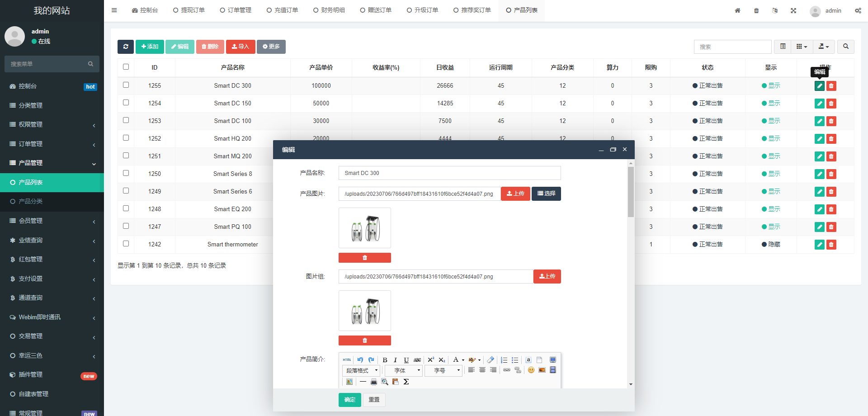
Task: Click the delete icon for product 1254
Action: [x=831, y=104]
